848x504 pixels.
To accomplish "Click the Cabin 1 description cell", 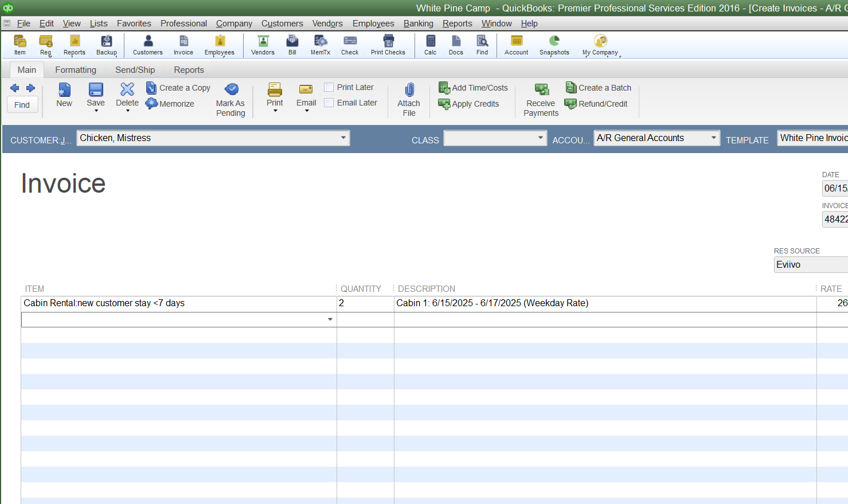I will [605, 303].
